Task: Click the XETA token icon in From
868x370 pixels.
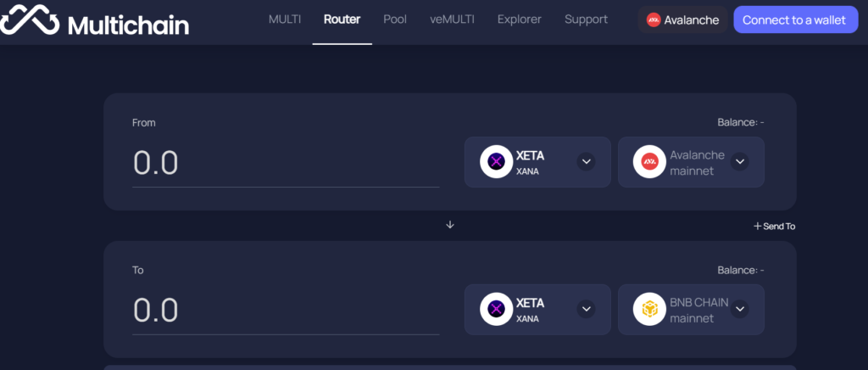Action: [496, 162]
